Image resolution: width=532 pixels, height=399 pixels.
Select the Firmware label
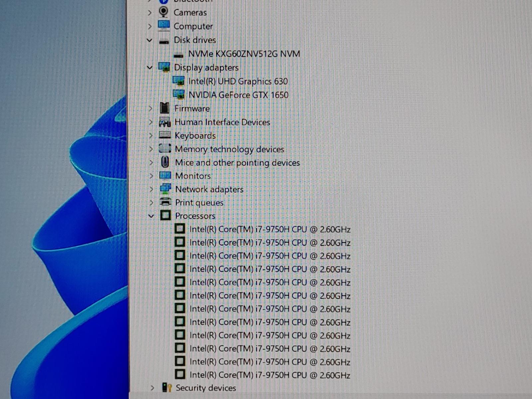click(192, 108)
